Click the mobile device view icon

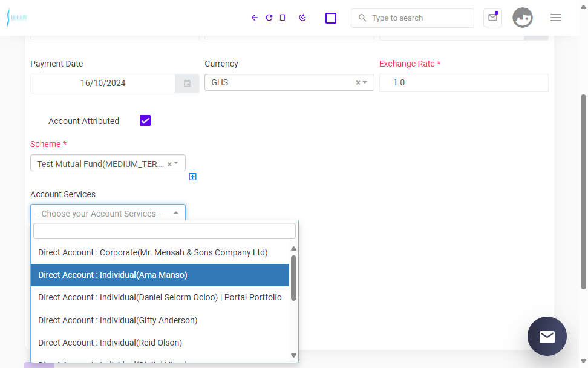(x=283, y=18)
